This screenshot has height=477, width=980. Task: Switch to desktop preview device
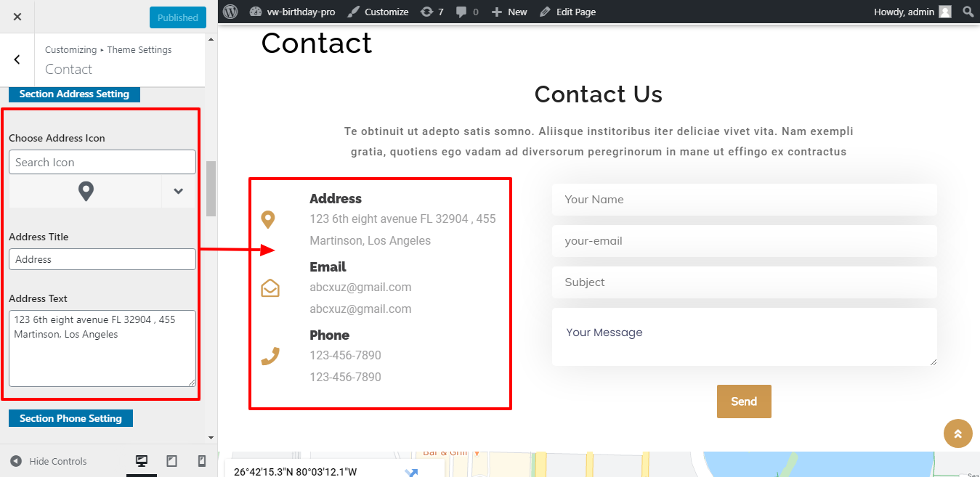pyautogui.click(x=142, y=461)
